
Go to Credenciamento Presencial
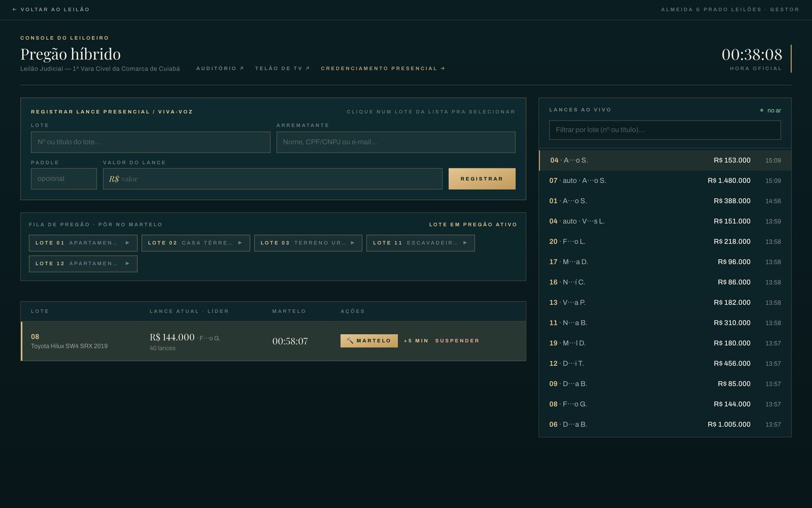click(x=383, y=68)
